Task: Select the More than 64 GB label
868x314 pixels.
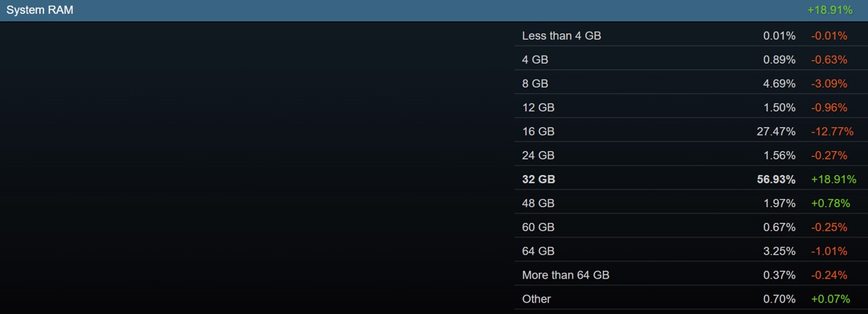Action: [571, 275]
